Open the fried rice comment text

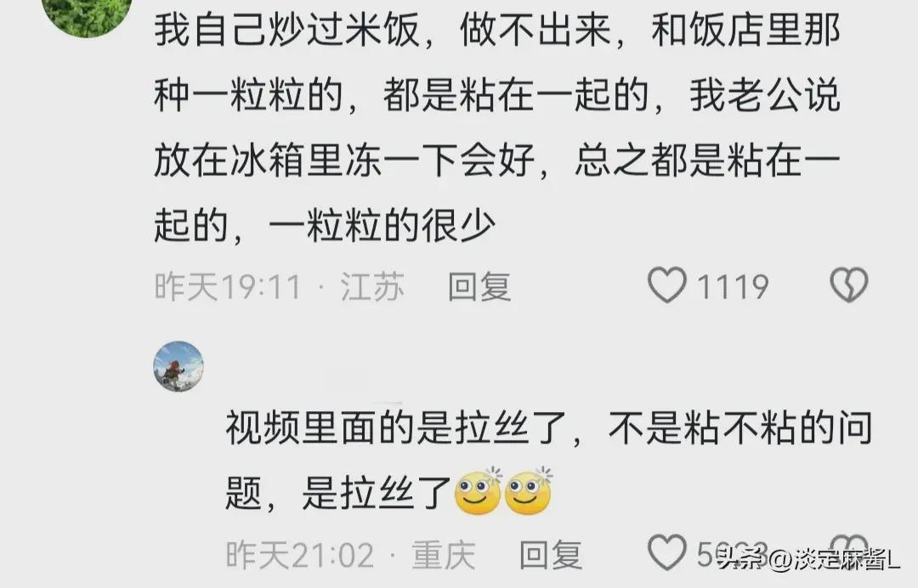click(497, 127)
